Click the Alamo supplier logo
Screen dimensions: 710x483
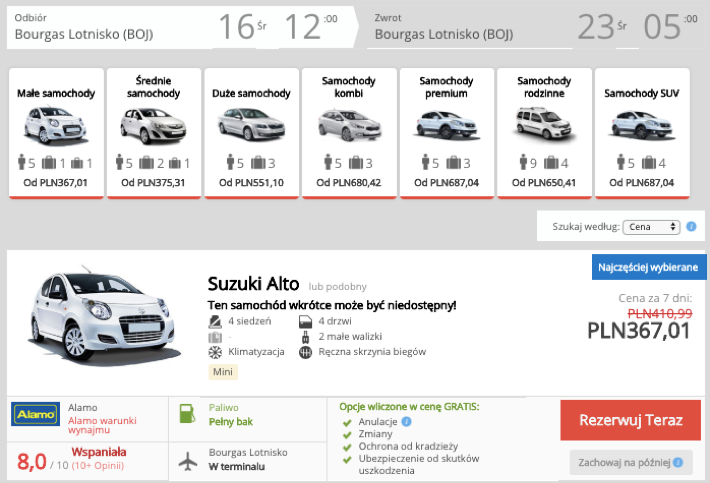[35, 414]
